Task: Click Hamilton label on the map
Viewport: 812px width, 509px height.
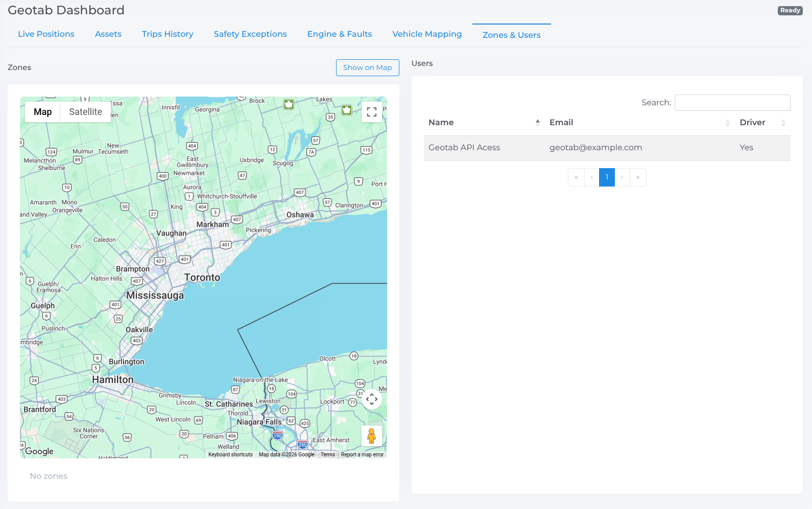Action: [x=113, y=380]
